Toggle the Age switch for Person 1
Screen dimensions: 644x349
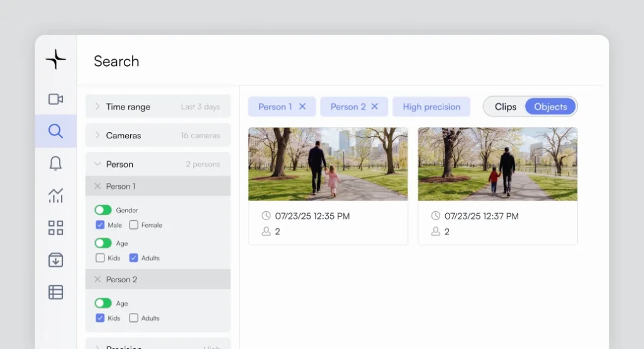(x=103, y=243)
